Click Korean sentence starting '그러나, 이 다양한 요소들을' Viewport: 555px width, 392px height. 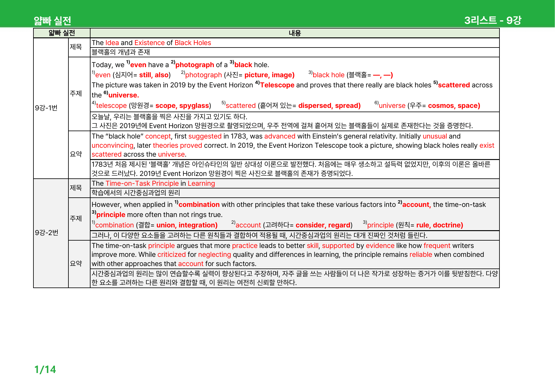pos(259,235)
